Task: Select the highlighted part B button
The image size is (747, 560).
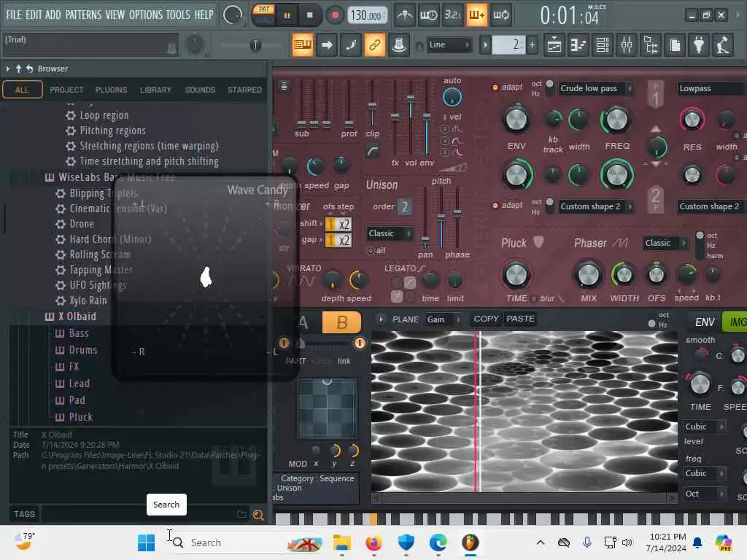Action: click(341, 322)
